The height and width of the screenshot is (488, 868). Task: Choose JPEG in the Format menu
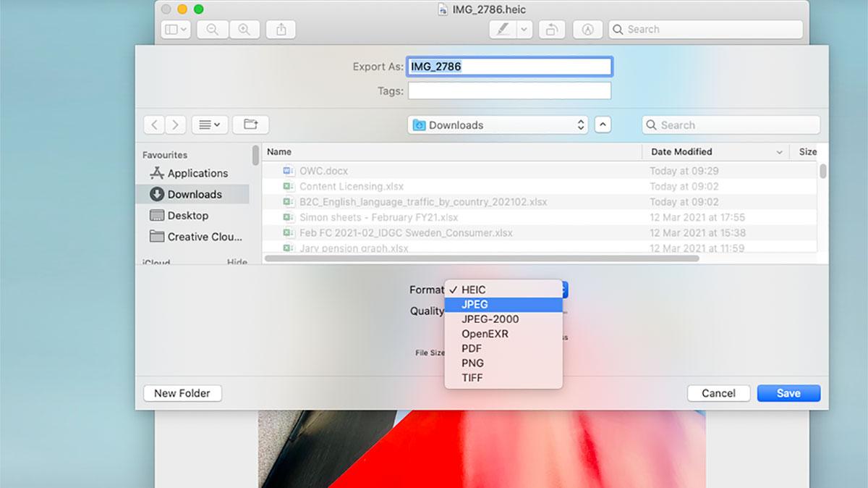503,304
